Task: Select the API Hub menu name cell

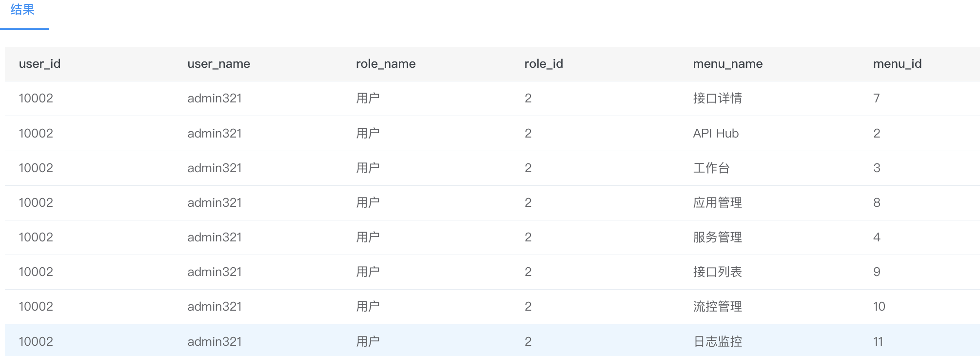Action: coord(716,133)
